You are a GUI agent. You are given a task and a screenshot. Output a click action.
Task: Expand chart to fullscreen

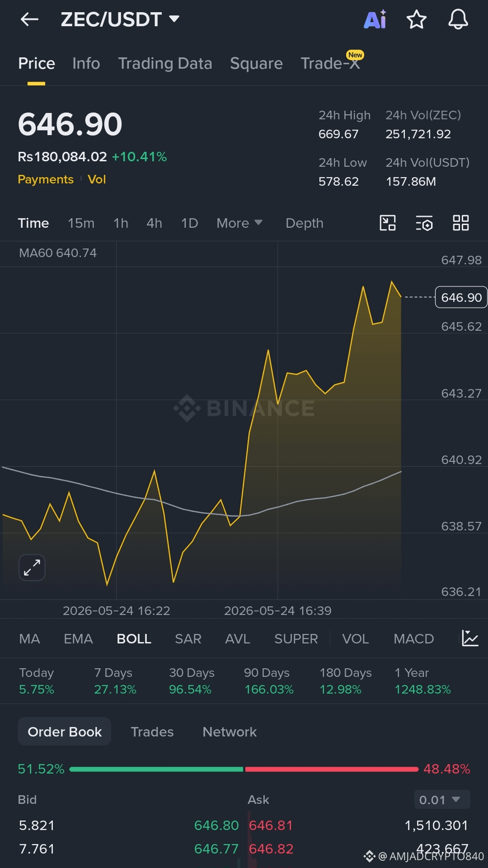point(32,568)
